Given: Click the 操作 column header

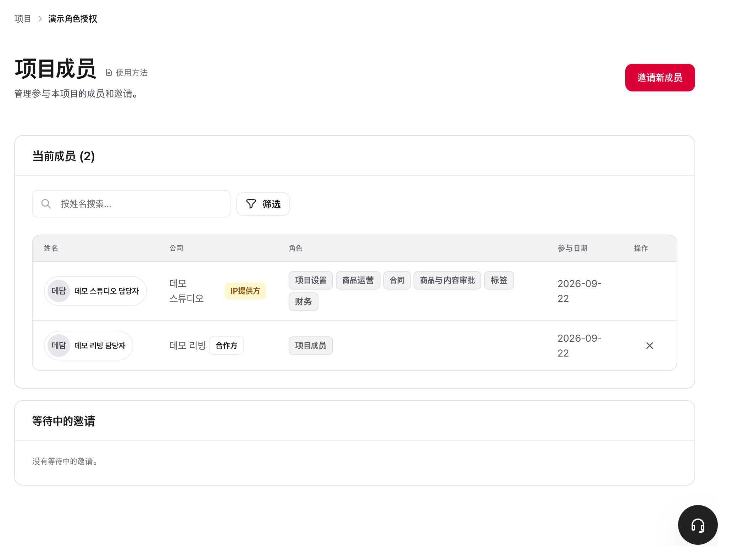Looking at the screenshot, I should 641,248.
